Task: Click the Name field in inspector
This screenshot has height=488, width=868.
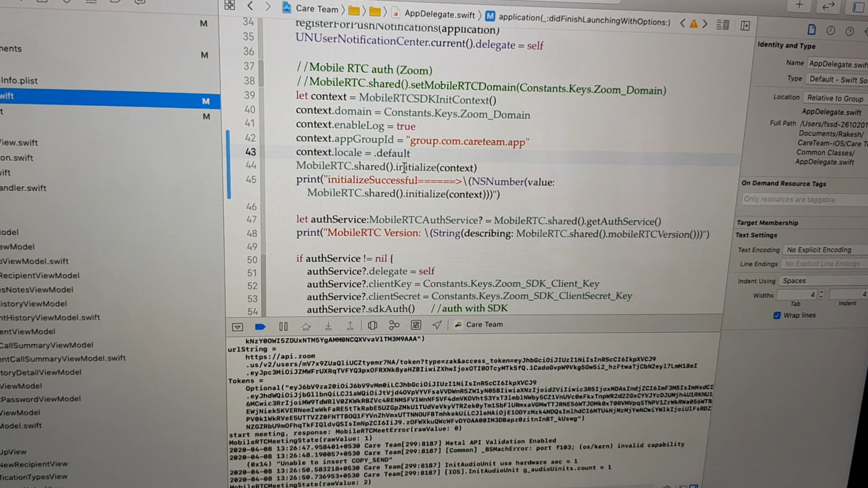Action: [838, 64]
